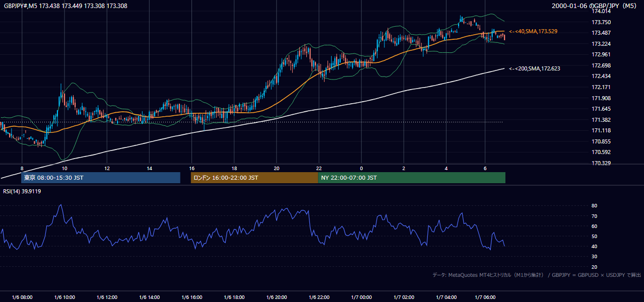Click price axis value 173.750
The height and width of the screenshot is (302, 644).
pyautogui.click(x=601, y=22)
